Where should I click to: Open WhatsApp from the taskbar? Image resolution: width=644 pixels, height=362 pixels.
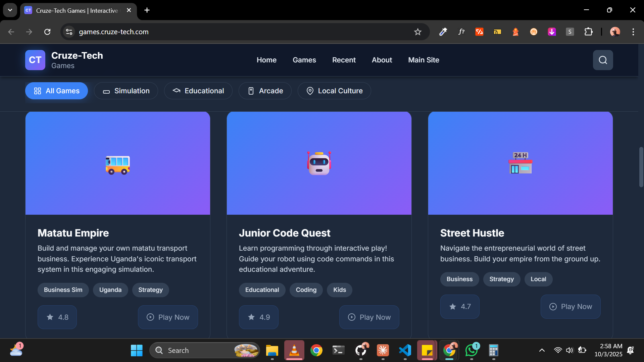pos(472,350)
